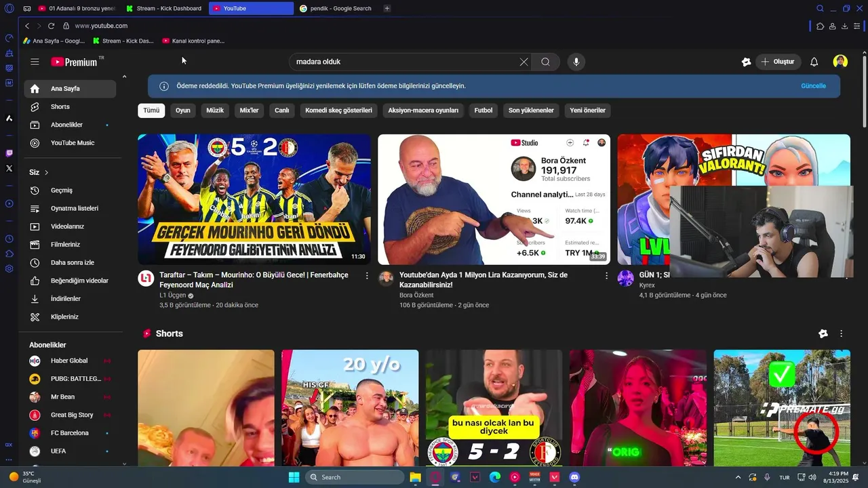Open Geçmiş history in sidebar
This screenshot has height=488, width=868.
70,190
